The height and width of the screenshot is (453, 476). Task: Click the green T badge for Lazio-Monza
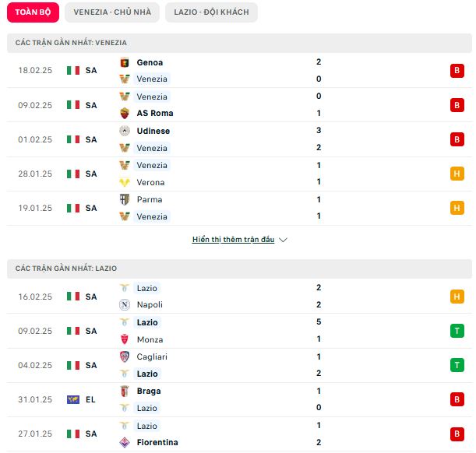point(457,331)
